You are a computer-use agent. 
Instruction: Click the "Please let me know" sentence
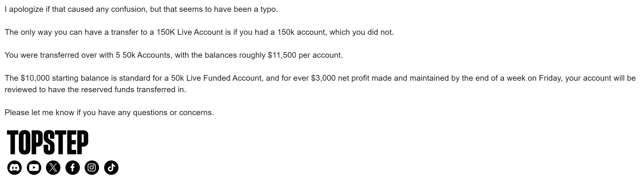(109, 113)
